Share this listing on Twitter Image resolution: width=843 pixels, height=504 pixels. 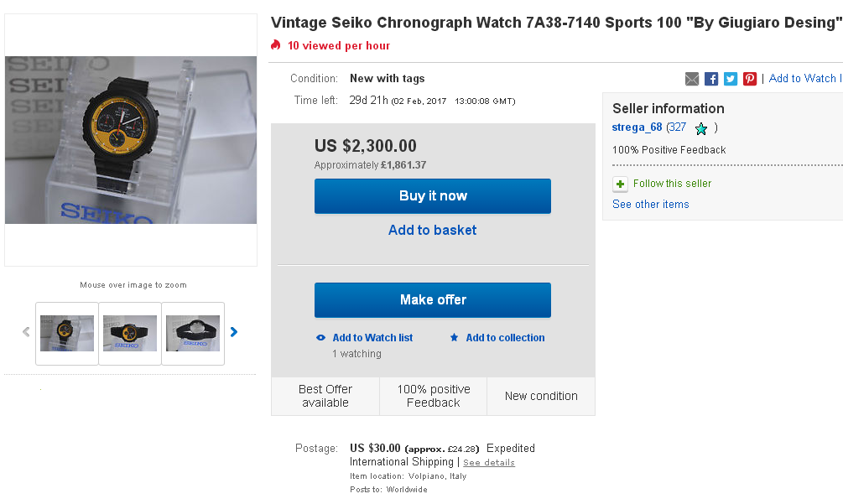pyautogui.click(x=731, y=79)
